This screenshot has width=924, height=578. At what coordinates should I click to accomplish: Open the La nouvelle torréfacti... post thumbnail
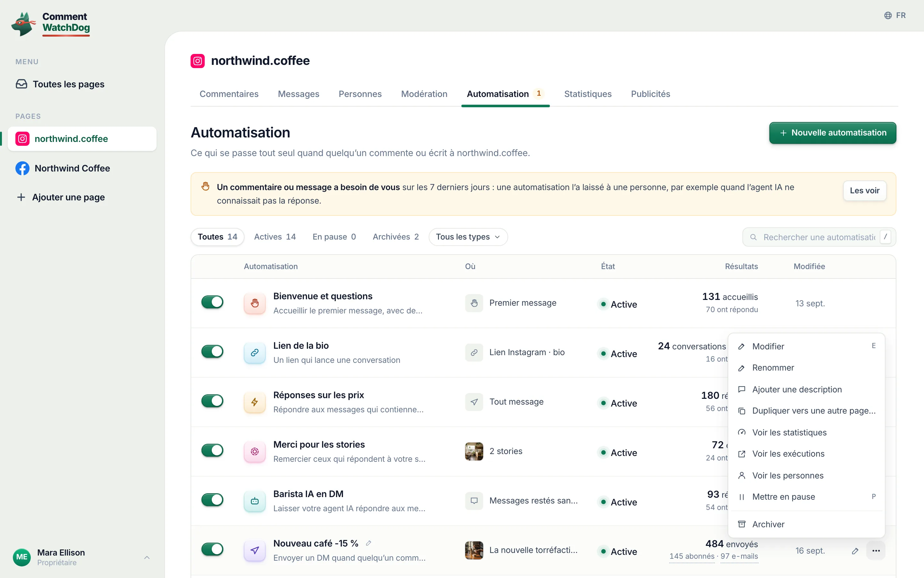click(474, 550)
